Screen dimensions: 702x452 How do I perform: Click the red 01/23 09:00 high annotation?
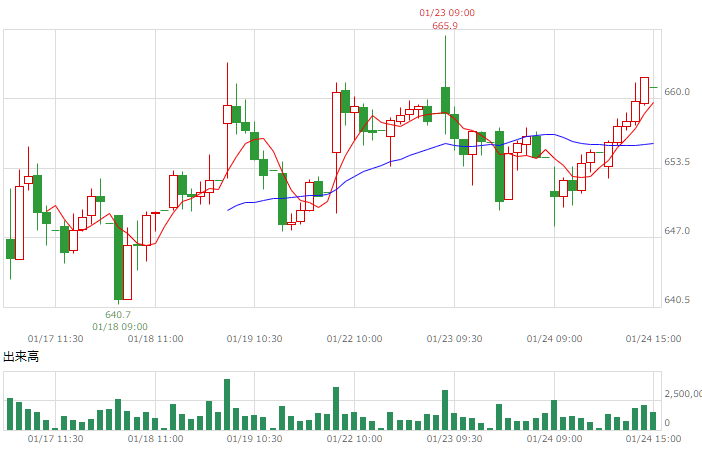click(x=447, y=13)
